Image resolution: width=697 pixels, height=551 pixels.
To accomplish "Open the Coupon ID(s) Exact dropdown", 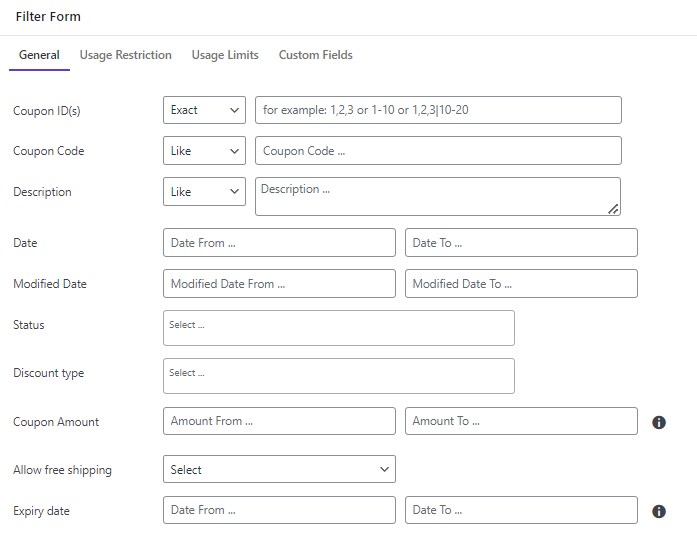I will pos(204,110).
